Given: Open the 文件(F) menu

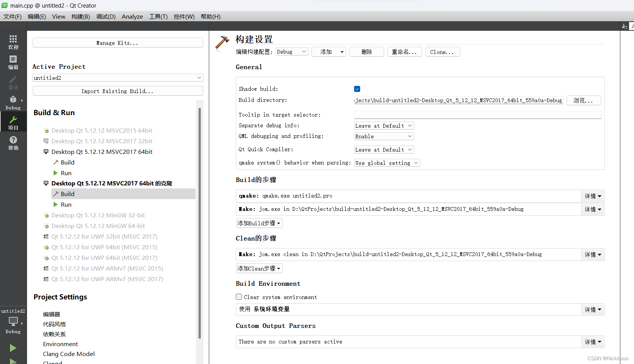Looking at the screenshot, I should (x=13, y=16).
